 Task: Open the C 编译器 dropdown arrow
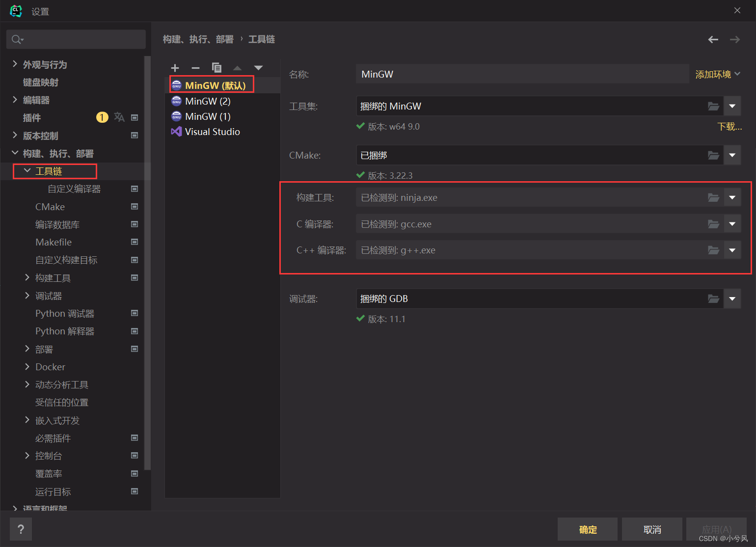[732, 224]
